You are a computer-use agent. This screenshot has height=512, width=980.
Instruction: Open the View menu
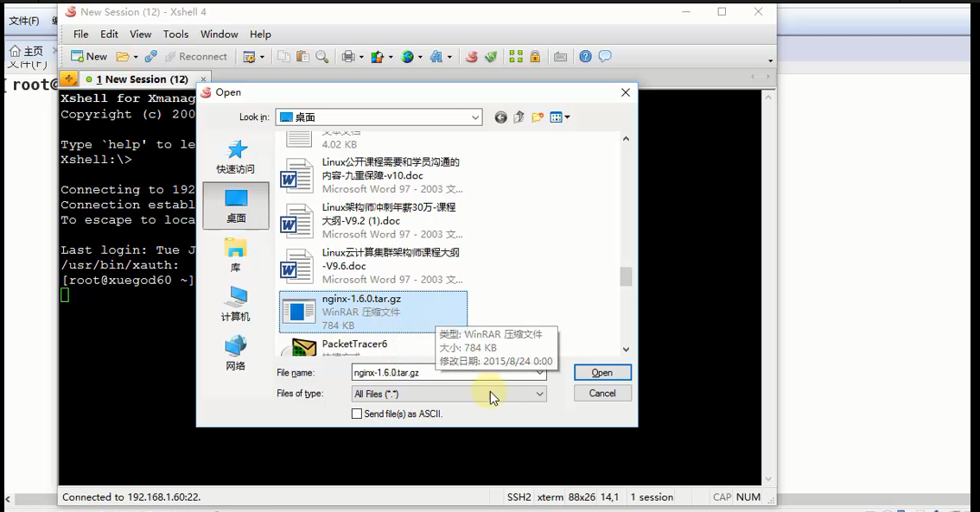tap(140, 35)
